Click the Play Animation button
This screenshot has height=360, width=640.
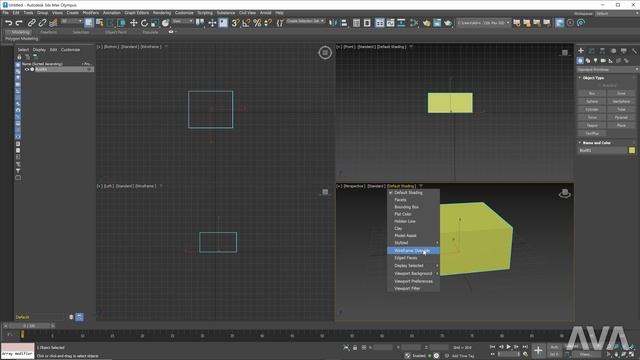[508, 347]
